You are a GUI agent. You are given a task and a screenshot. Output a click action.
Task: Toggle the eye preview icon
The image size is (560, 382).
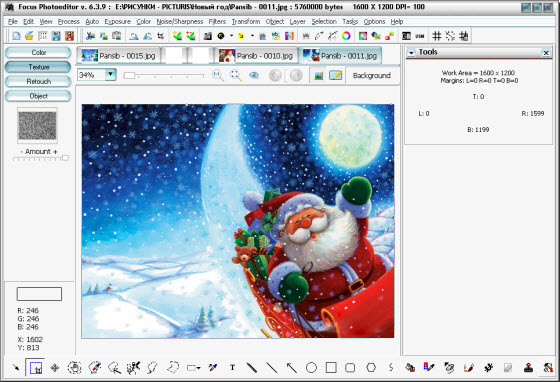[254, 75]
